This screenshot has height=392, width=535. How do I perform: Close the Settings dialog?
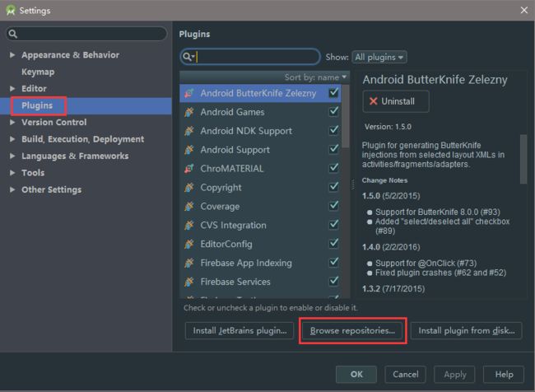(524, 10)
